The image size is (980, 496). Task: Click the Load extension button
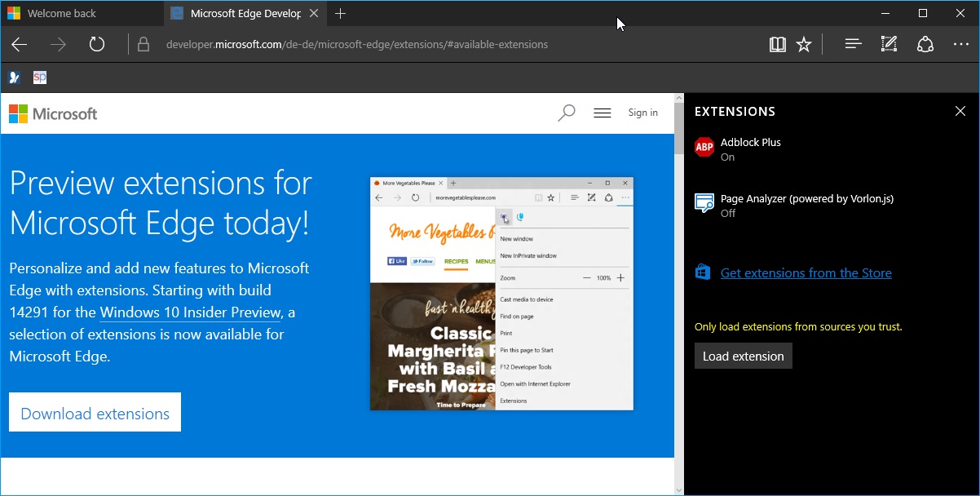tap(744, 356)
